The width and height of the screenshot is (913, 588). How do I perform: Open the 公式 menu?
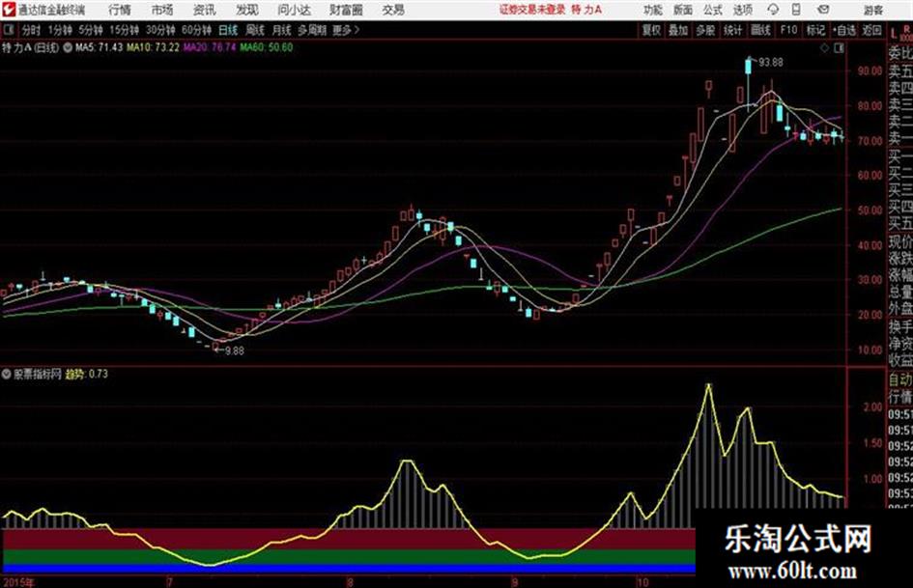pos(713,10)
